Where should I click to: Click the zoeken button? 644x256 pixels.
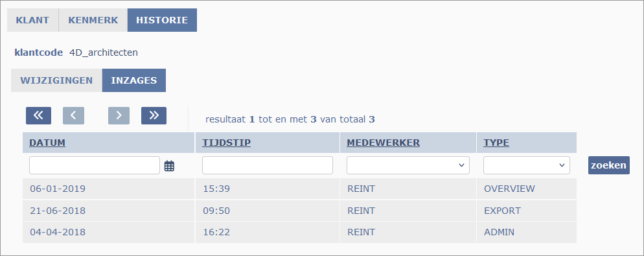coord(608,165)
